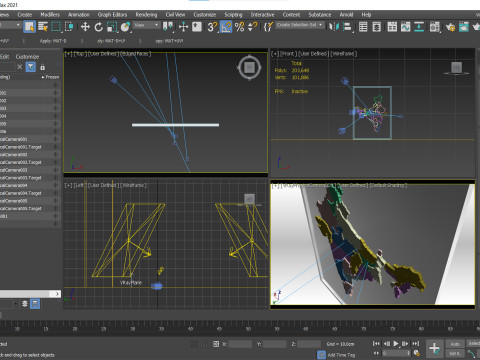Toggle the 3D Snaps button
This screenshot has width=480, height=360.
click(x=212, y=27)
